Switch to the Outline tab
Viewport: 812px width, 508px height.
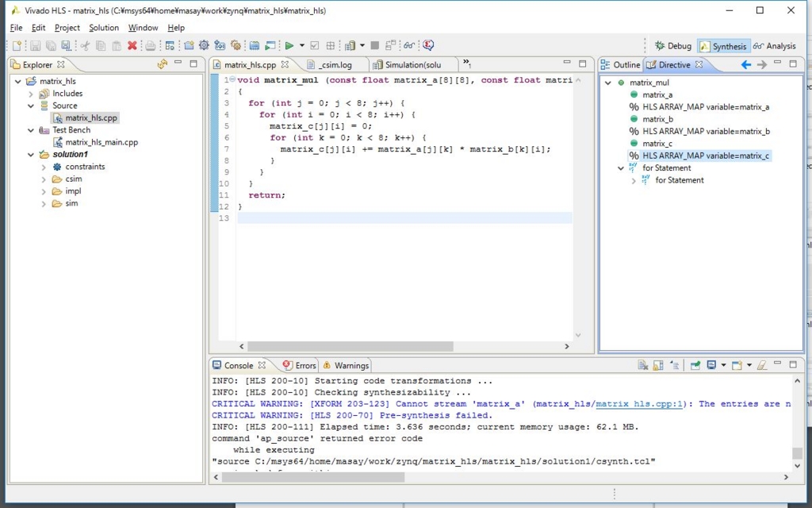coord(620,65)
